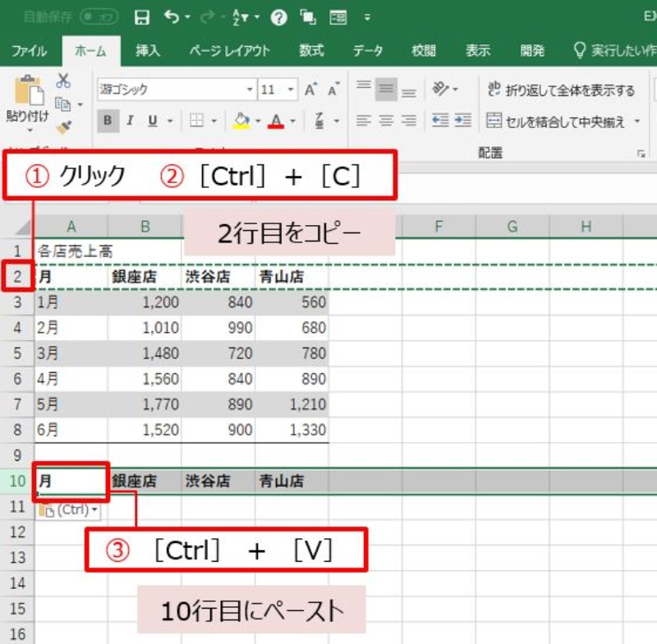Select the row 2 header
The height and width of the screenshot is (644, 657).
click(16, 277)
